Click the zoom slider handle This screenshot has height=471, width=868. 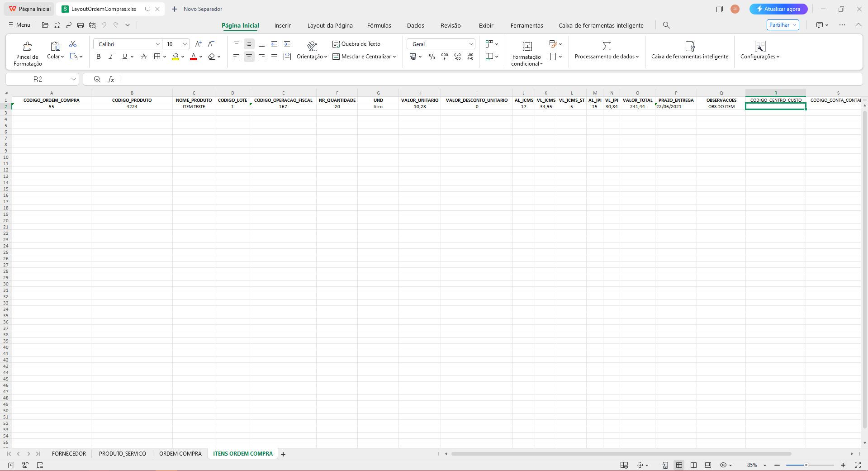pos(806,465)
